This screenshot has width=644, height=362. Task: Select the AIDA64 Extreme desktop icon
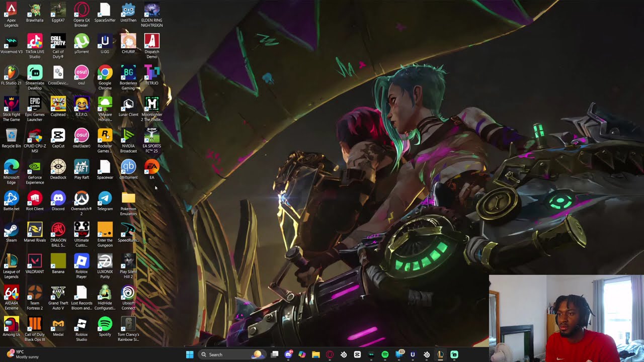click(11, 297)
